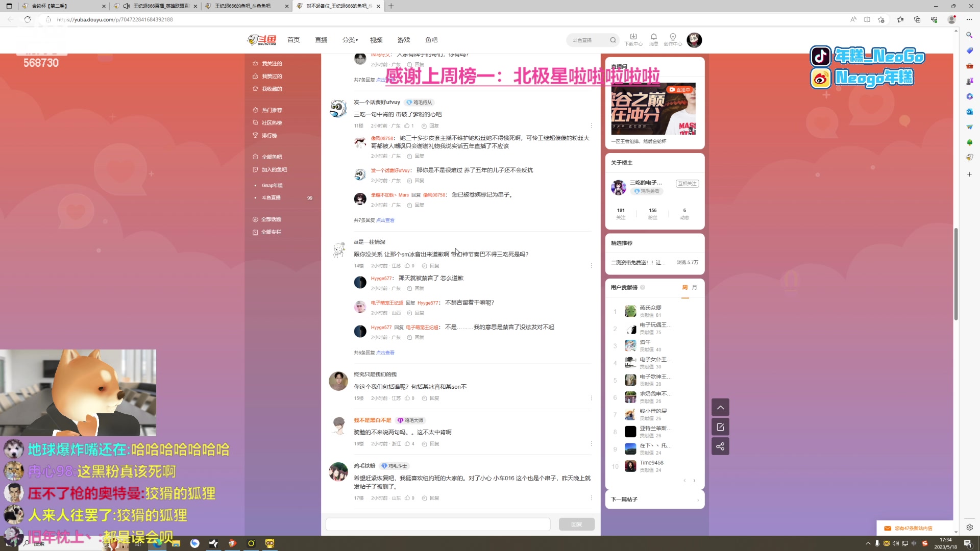This screenshot has height=551, width=980.
Task: Click the back-to-top arrow button
Action: [x=720, y=407]
